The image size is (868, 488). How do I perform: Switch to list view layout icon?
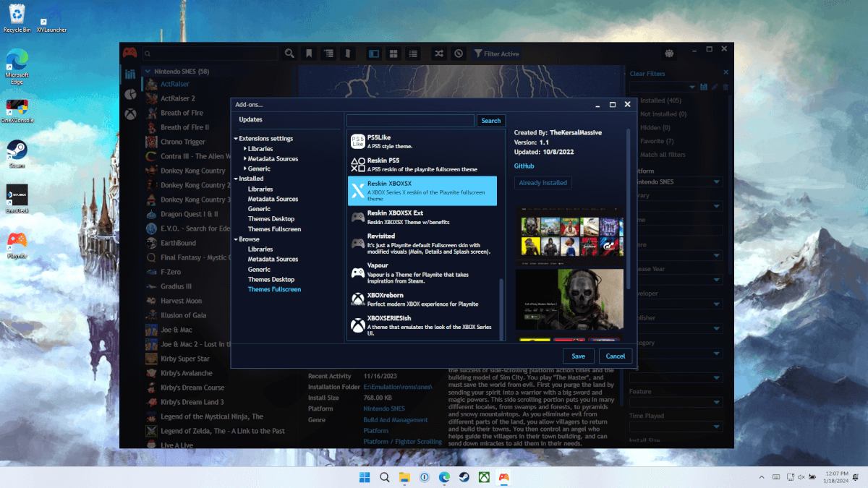tap(413, 53)
